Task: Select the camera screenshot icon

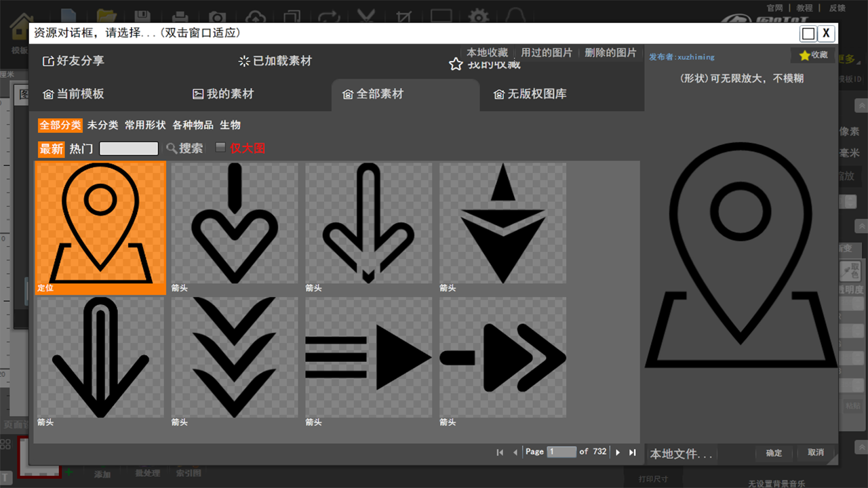Action: pyautogui.click(x=217, y=15)
